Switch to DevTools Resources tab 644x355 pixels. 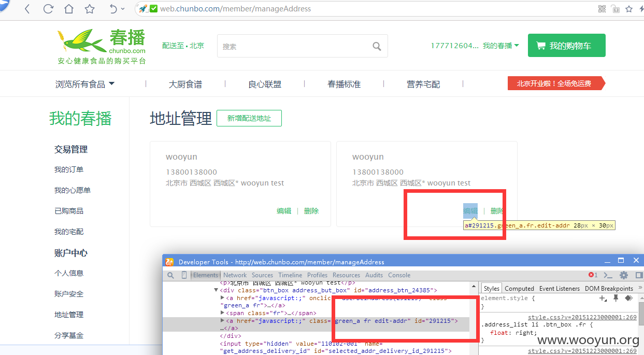point(346,275)
